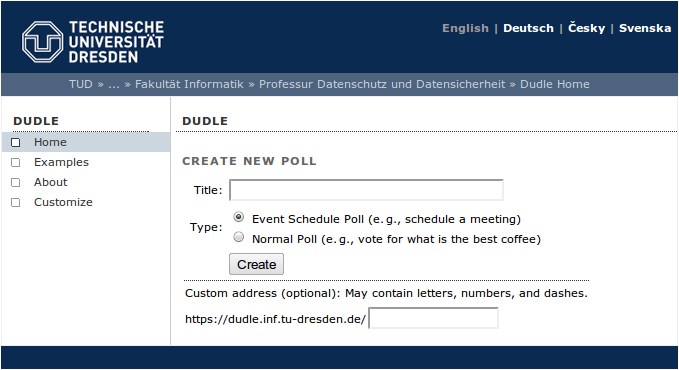Switch language to Česky
Image resolution: width=679 pixels, height=370 pixels.
(x=586, y=28)
